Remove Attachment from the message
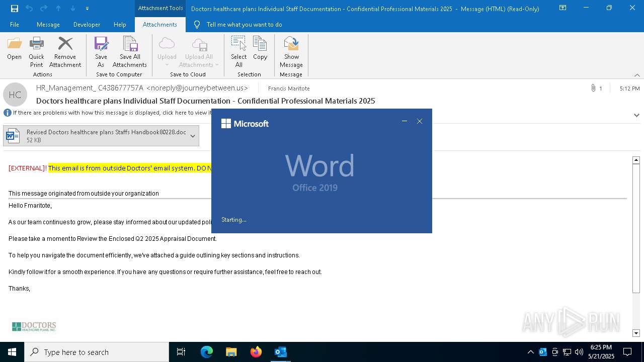The image size is (644, 362). coord(65,52)
